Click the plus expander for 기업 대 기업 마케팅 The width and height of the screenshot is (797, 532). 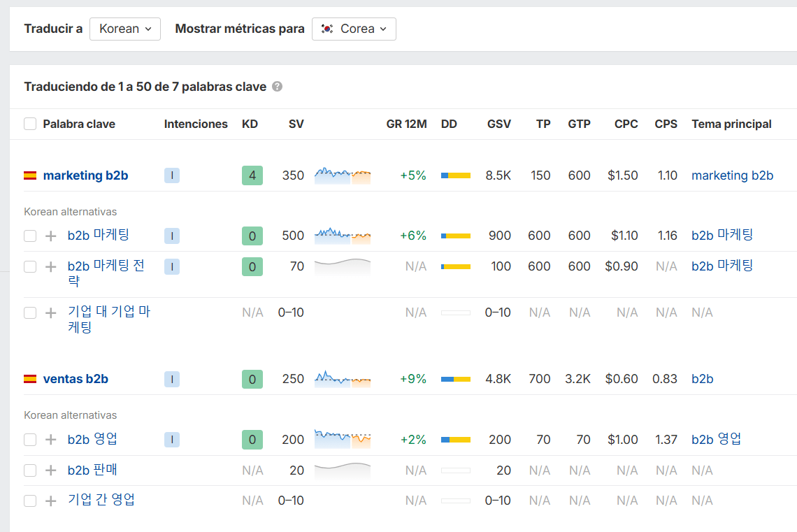pos(50,312)
